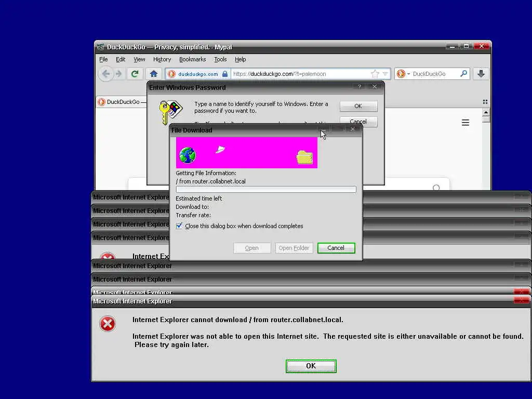This screenshot has height=399, width=532.
Task: Click the help question mark in password dialog
Action: pyautogui.click(x=360, y=87)
